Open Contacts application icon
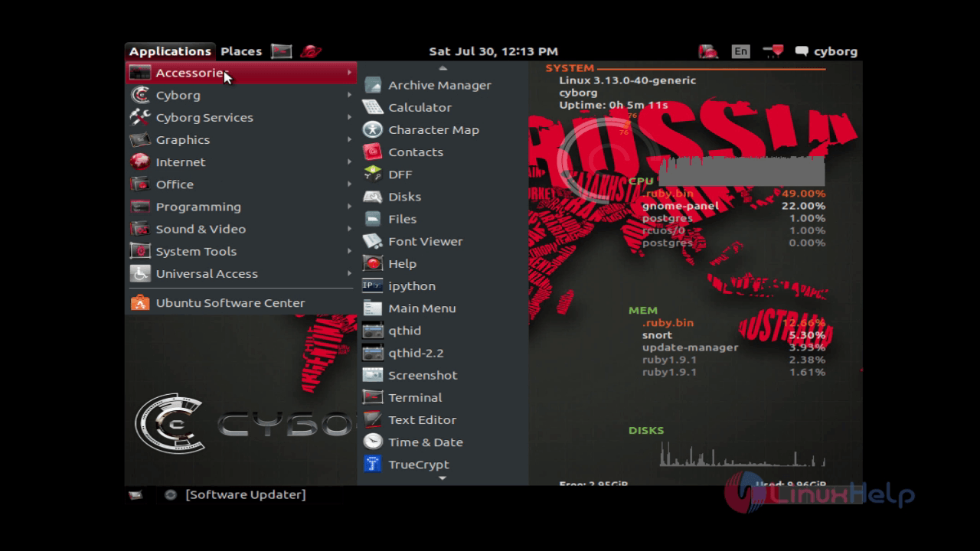 372,152
